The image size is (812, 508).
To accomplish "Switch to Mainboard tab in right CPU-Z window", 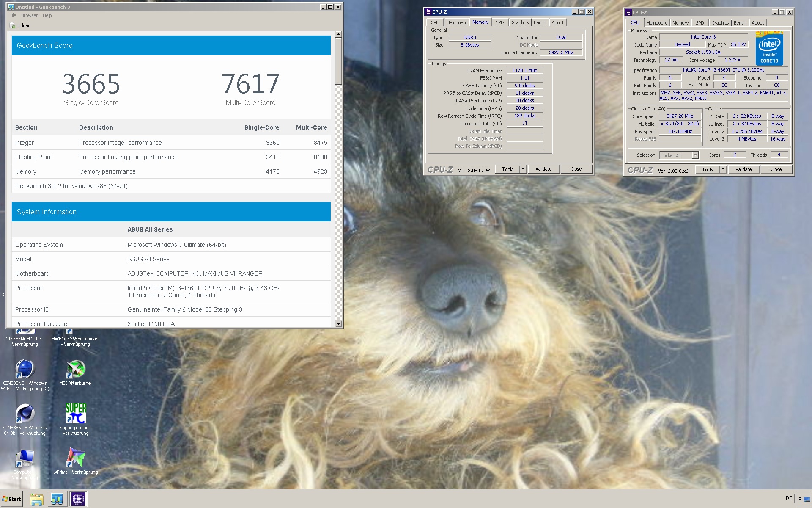I will tap(657, 23).
